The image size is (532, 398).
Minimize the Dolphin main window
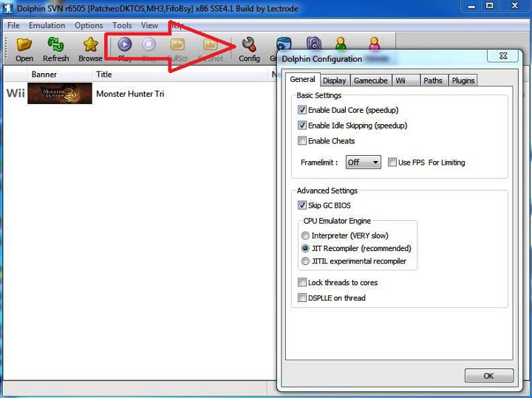pyautogui.click(x=471, y=6)
